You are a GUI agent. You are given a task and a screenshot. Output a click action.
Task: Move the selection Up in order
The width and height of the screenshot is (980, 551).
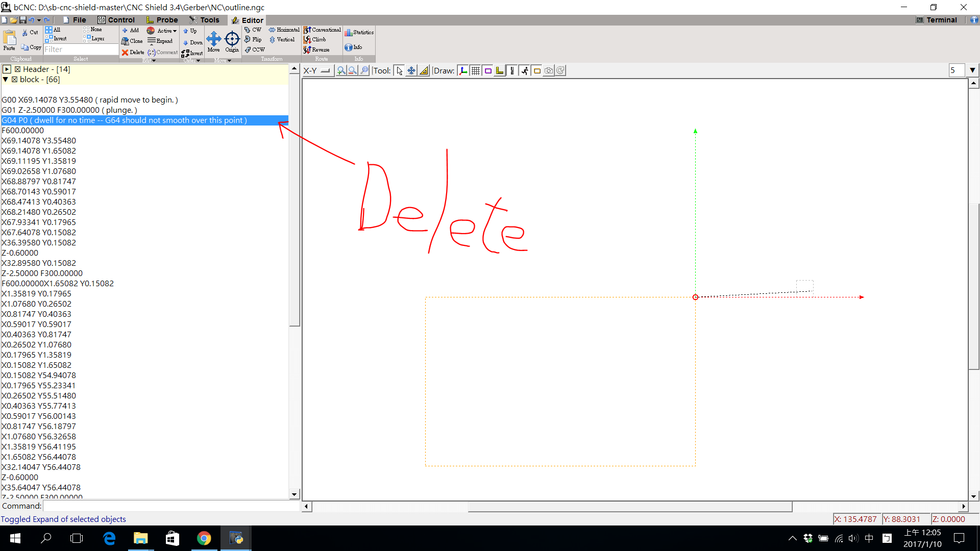190,31
